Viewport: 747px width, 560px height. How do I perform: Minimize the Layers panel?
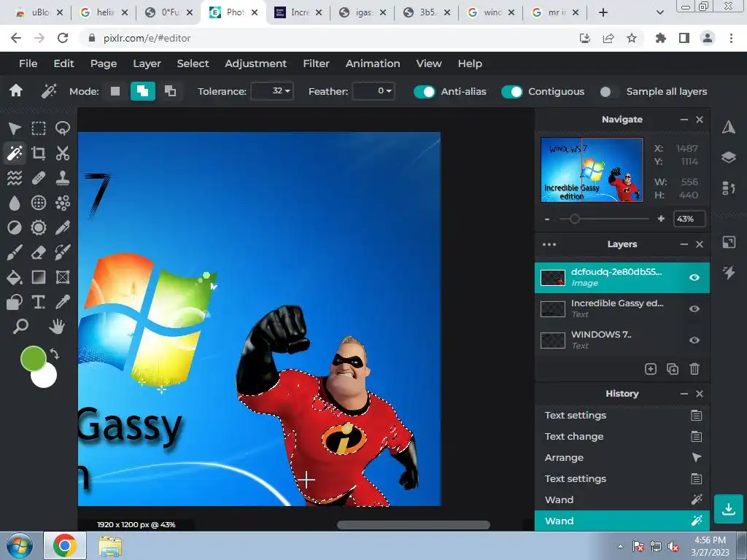click(684, 244)
